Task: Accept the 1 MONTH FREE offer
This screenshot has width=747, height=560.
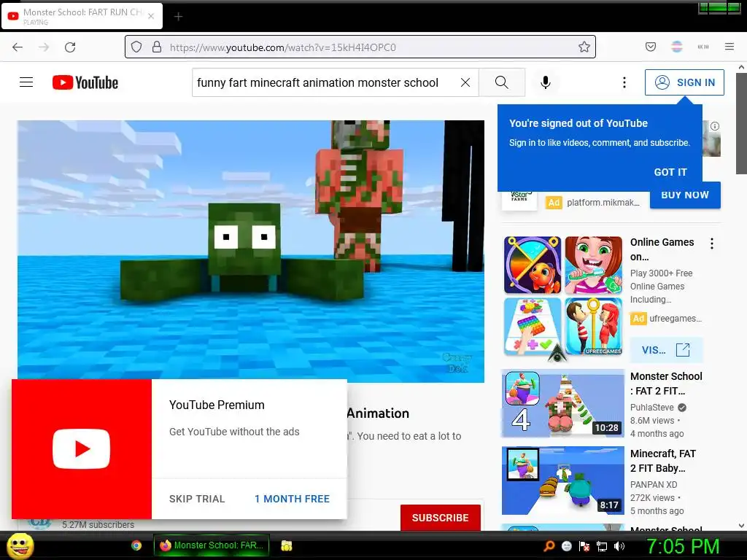Action: (292, 499)
